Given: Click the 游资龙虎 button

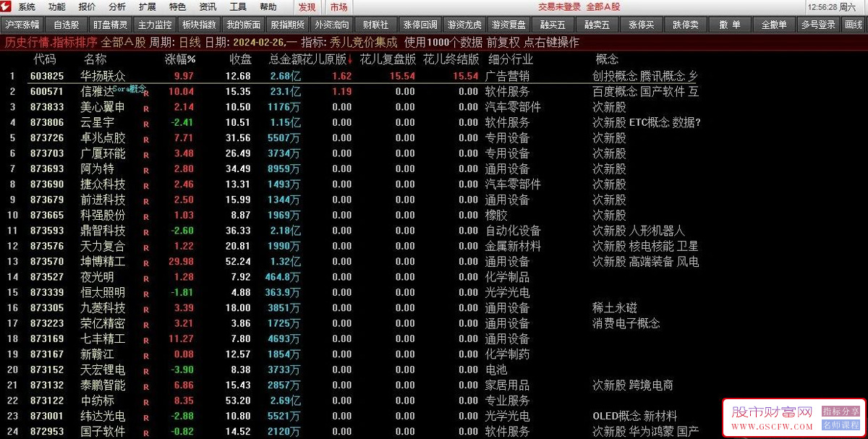Looking at the screenshot, I should [x=463, y=25].
